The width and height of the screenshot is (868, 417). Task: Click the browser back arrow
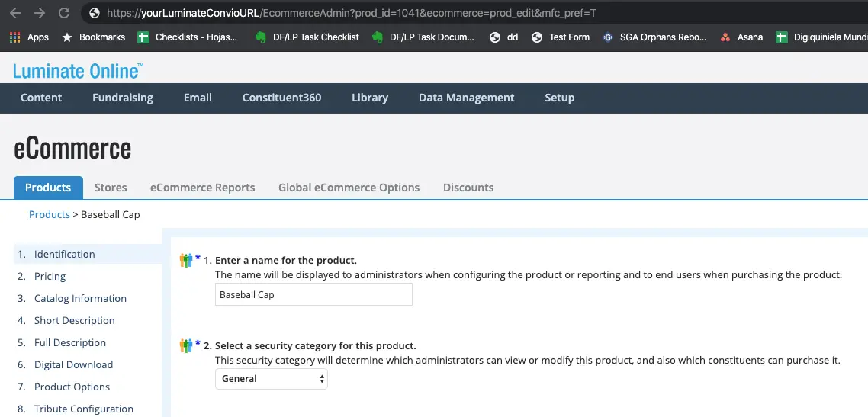(x=15, y=13)
